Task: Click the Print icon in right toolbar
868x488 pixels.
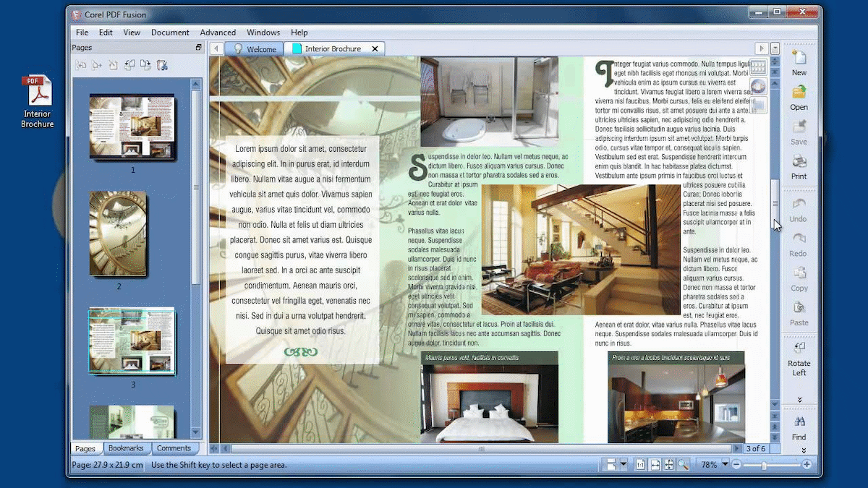Action: click(799, 162)
